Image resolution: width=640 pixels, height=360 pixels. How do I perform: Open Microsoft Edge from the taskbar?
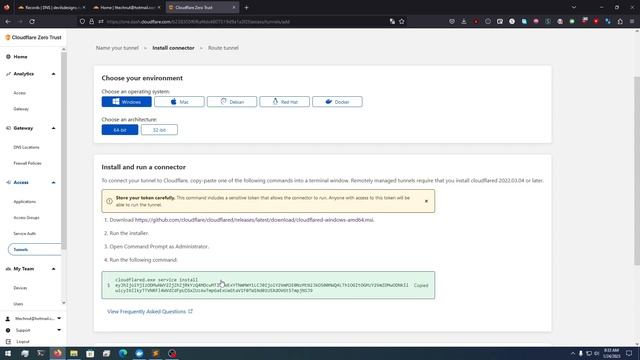[123, 353]
